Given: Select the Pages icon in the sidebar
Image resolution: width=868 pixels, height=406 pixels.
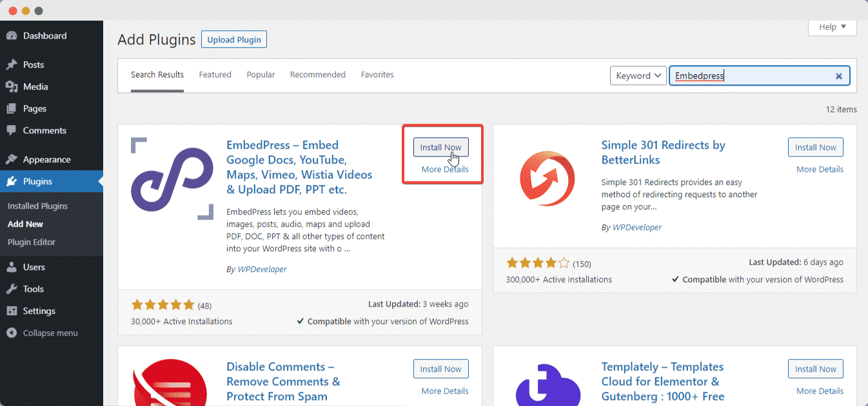Looking at the screenshot, I should pos(12,109).
